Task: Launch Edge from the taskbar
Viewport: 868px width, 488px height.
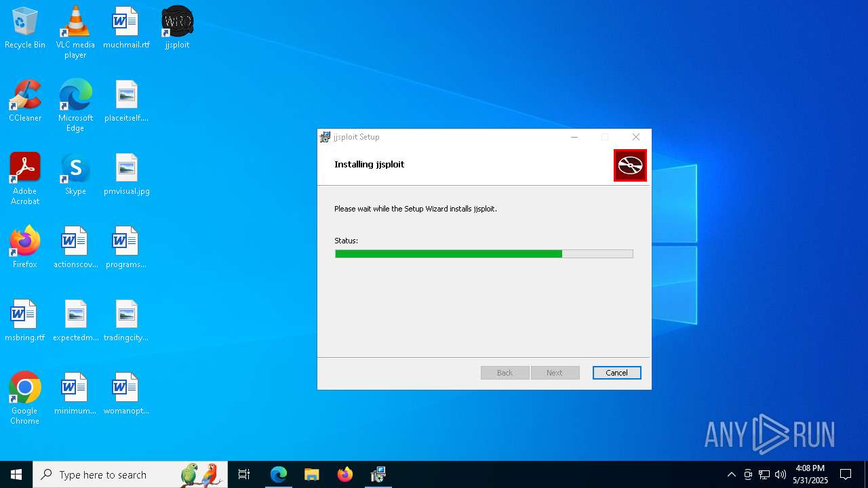Action: tap(279, 474)
